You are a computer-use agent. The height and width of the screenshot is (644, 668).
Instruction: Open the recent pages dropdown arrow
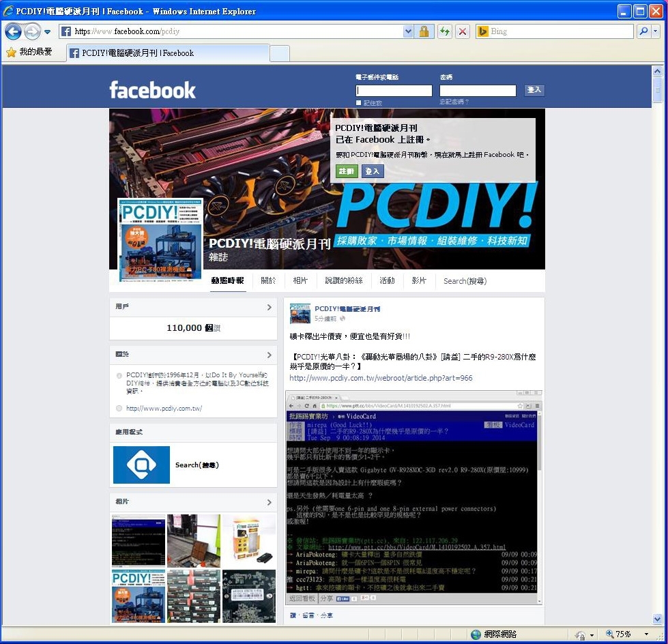click(47, 31)
